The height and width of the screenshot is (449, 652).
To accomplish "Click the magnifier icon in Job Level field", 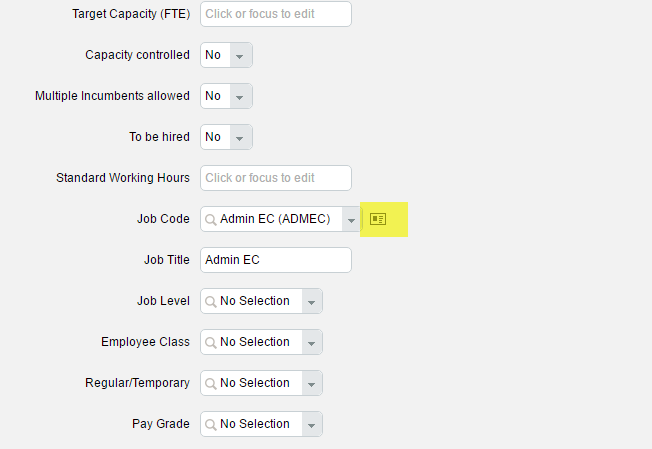I will [211, 301].
